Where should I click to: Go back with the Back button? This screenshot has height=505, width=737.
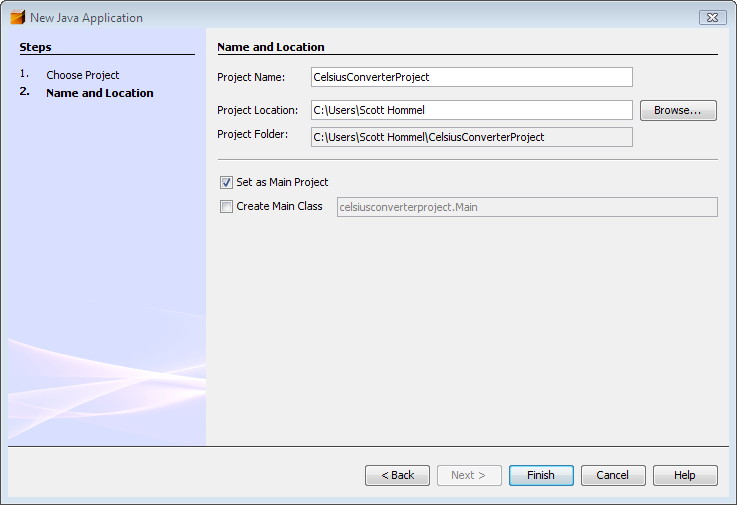click(397, 475)
